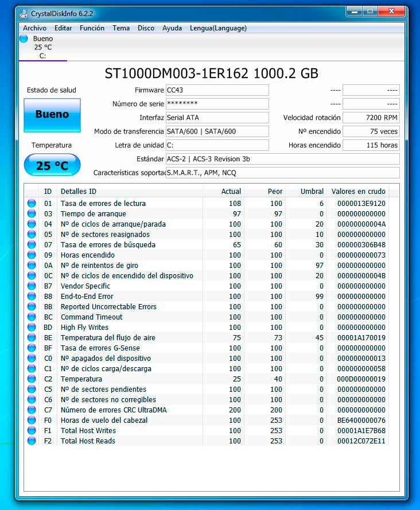The image size is (420, 510).
Task: Open the Disco menu
Action: pos(146,28)
